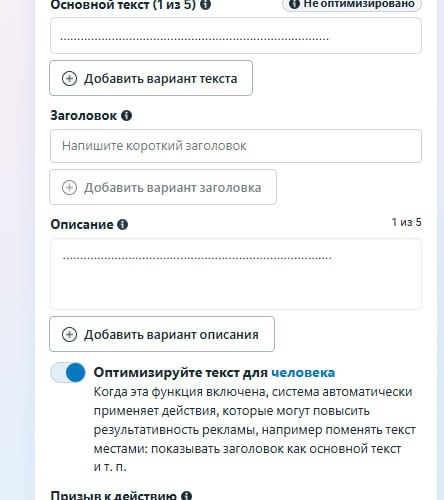Screen dimensions: 444x500
Task: Click the Добавить вариант описания button label
Action: pyautogui.click(x=171, y=334)
